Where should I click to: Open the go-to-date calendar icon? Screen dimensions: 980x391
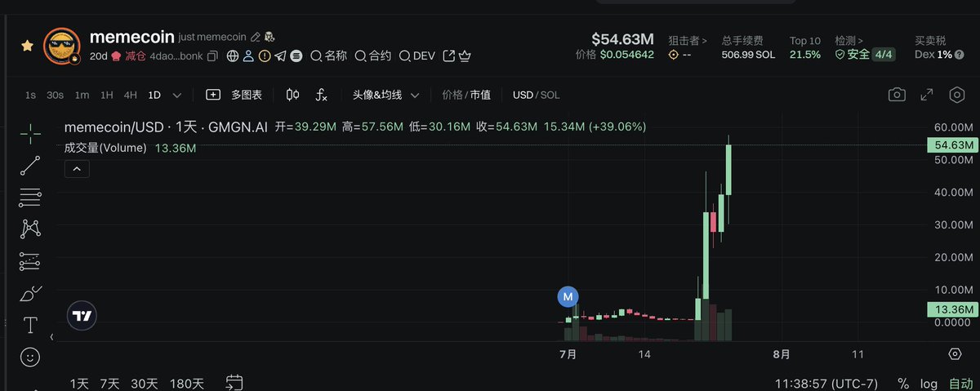tap(234, 382)
